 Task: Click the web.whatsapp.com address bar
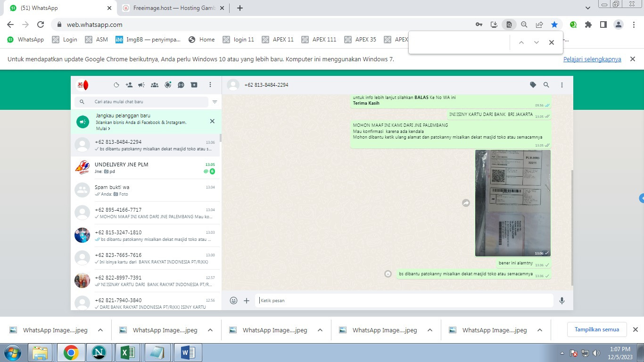264,25
